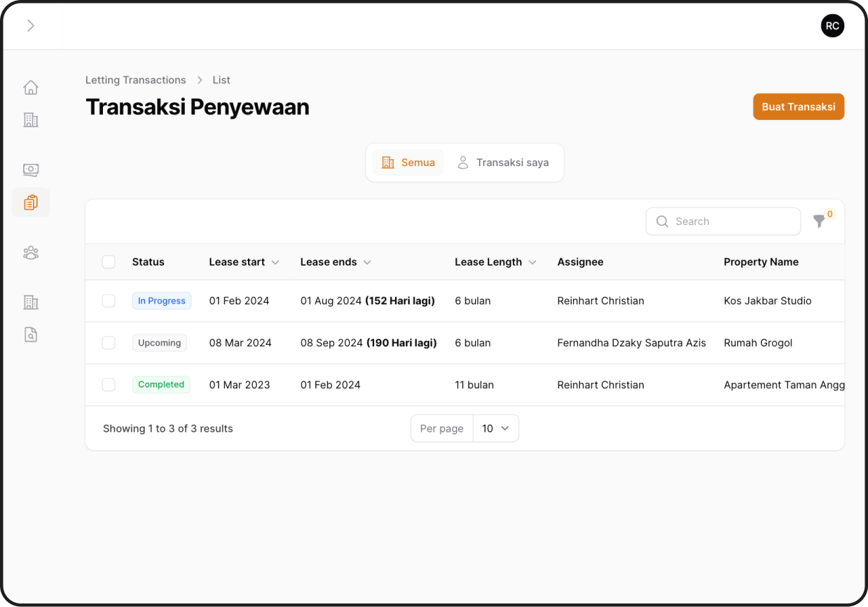The height and width of the screenshot is (607, 868).
Task: Open the building icon directly below Home
Action: [x=31, y=120]
